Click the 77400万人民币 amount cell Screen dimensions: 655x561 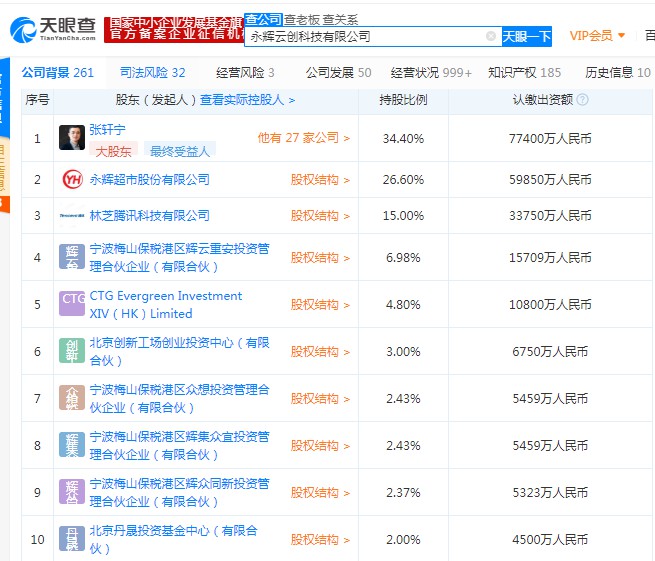550,138
